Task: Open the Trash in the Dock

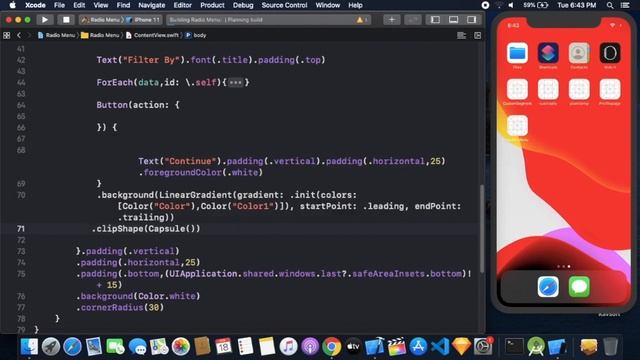Action: coord(610,347)
